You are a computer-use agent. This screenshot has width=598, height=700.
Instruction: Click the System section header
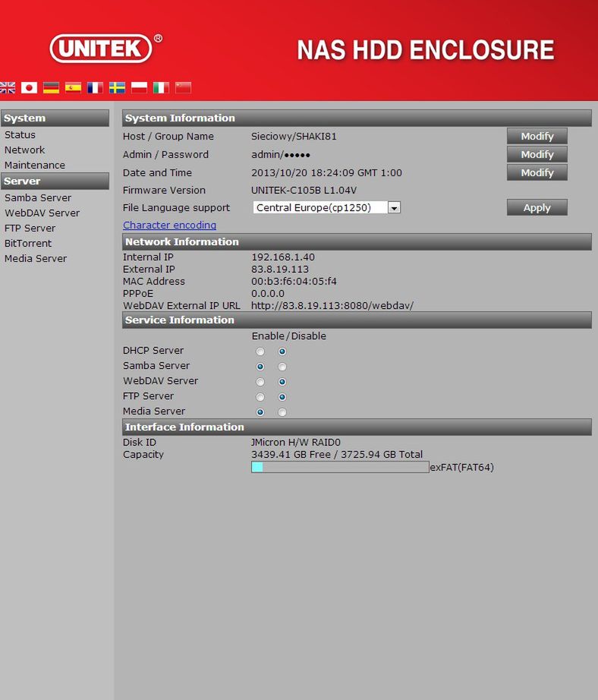(x=55, y=118)
